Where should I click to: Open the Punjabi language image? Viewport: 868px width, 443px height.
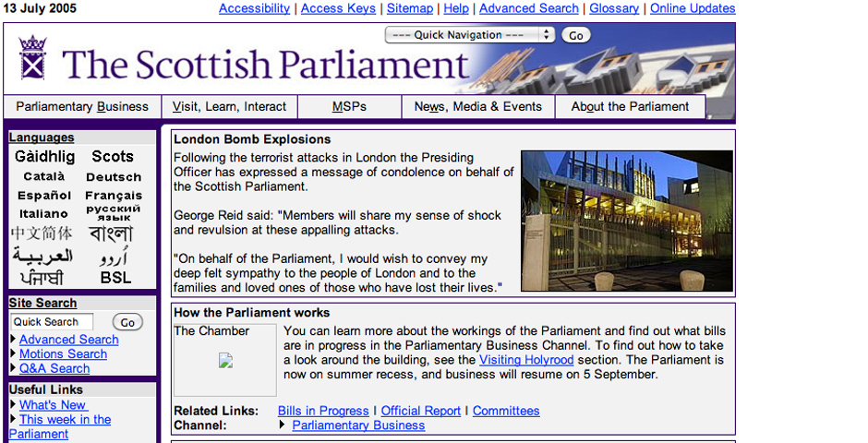(42, 278)
